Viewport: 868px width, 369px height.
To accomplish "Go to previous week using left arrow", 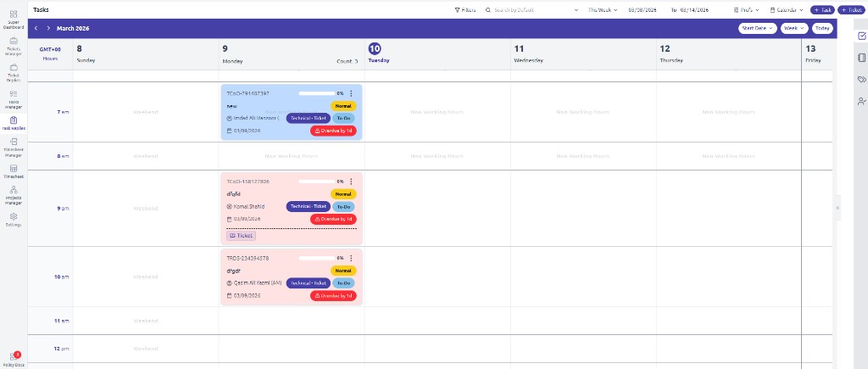I will 36,28.
